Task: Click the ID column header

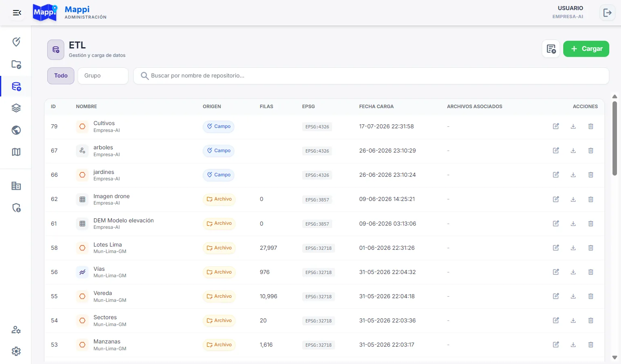Action: [x=53, y=107]
